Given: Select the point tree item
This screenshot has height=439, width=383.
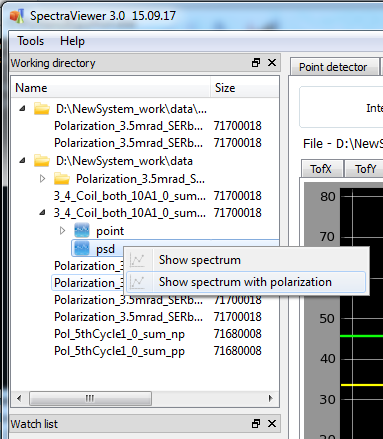Looking at the screenshot, I should tap(110, 231).
